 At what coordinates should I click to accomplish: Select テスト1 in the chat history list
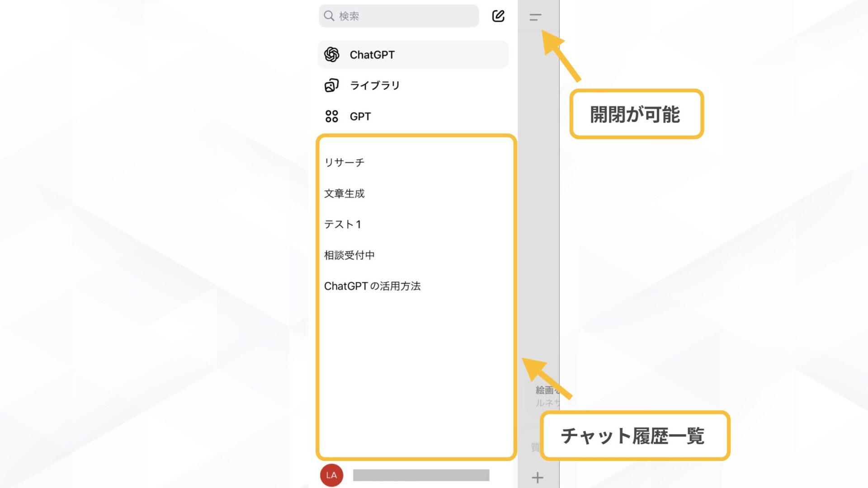343,224
